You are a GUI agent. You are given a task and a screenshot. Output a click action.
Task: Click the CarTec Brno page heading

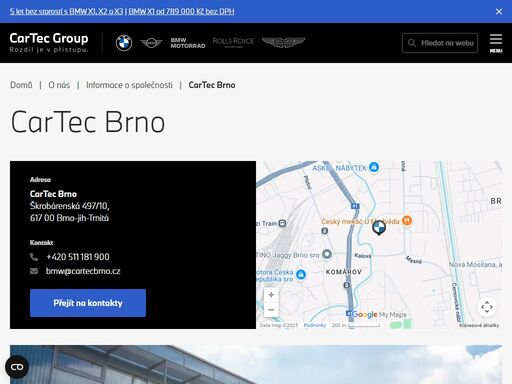[88, 122]
